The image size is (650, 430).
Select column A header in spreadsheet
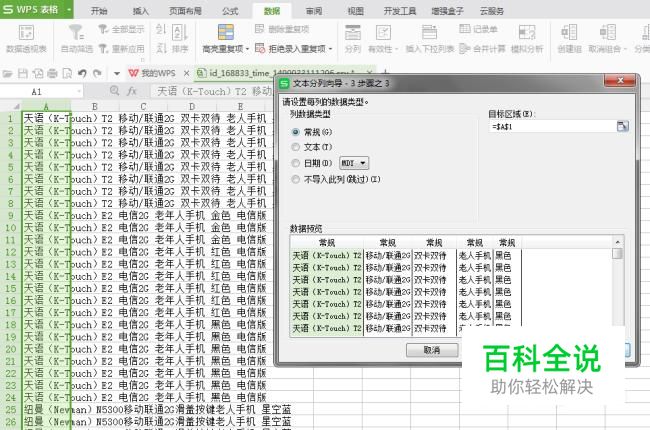46,106
